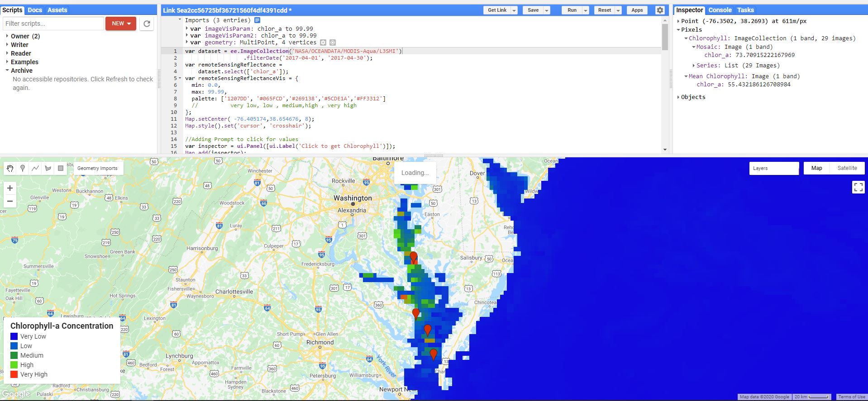Open the Save dropdown arrow
This screenshot has width=868, height=401.
pyautogui.click(x=547, y=10)
